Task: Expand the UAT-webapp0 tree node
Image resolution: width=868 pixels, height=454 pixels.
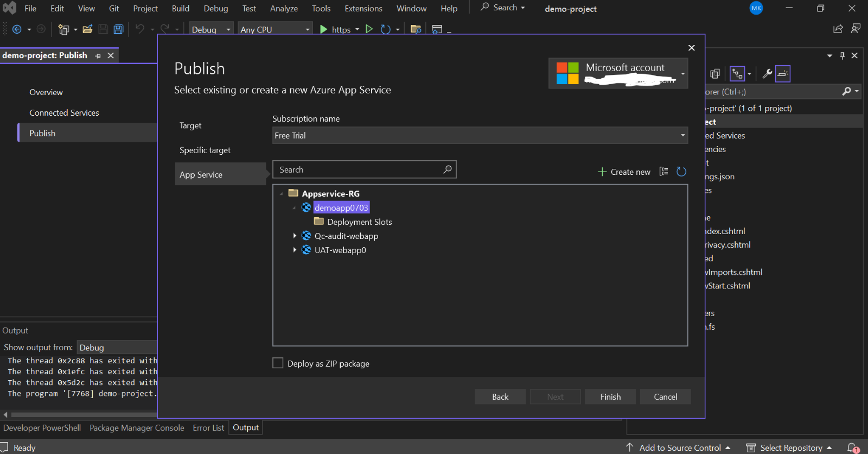Action: click(295, 250)
